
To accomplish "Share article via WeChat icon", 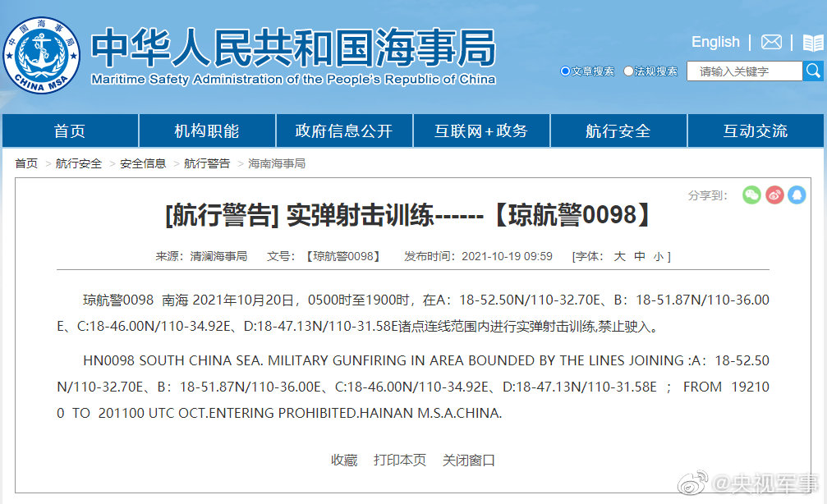I will click(x=751, y=195).
